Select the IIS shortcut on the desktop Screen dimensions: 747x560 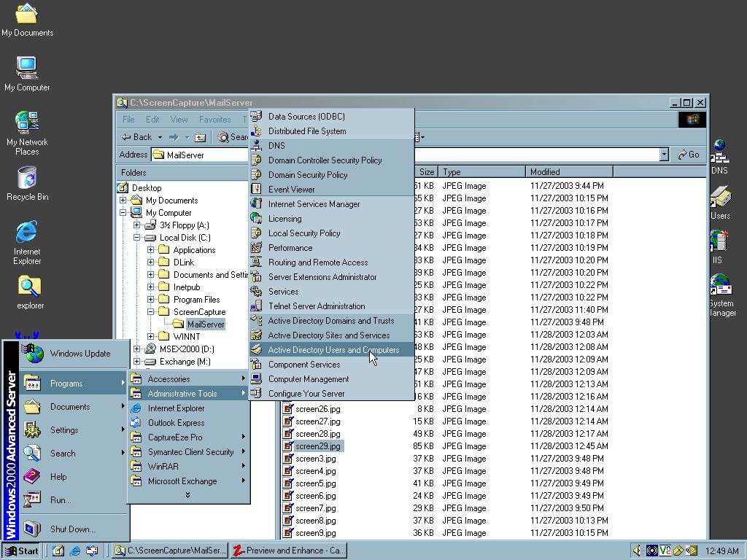(718, 246)
